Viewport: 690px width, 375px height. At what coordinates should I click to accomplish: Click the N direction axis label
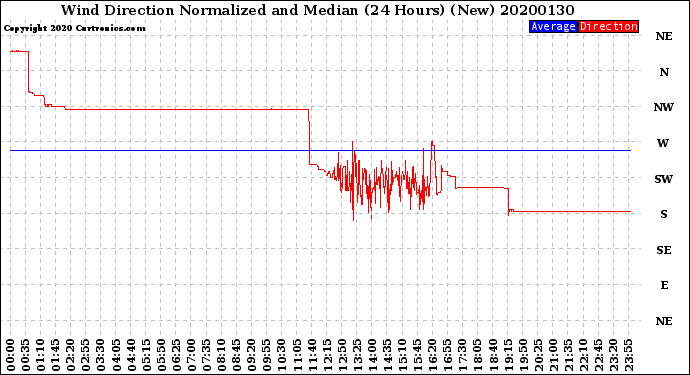pyautogui.click(x=664, y=72)
